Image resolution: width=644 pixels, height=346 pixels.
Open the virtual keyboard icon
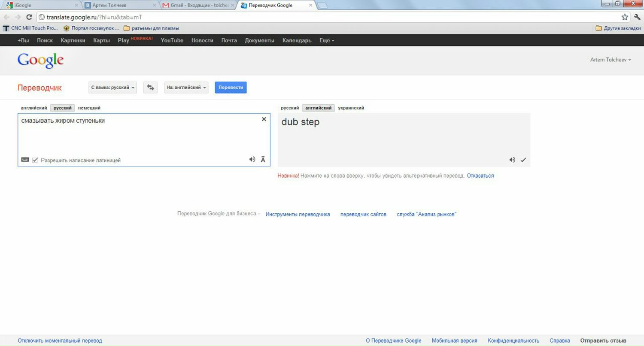pyautogui.click(x=25, y=159)
